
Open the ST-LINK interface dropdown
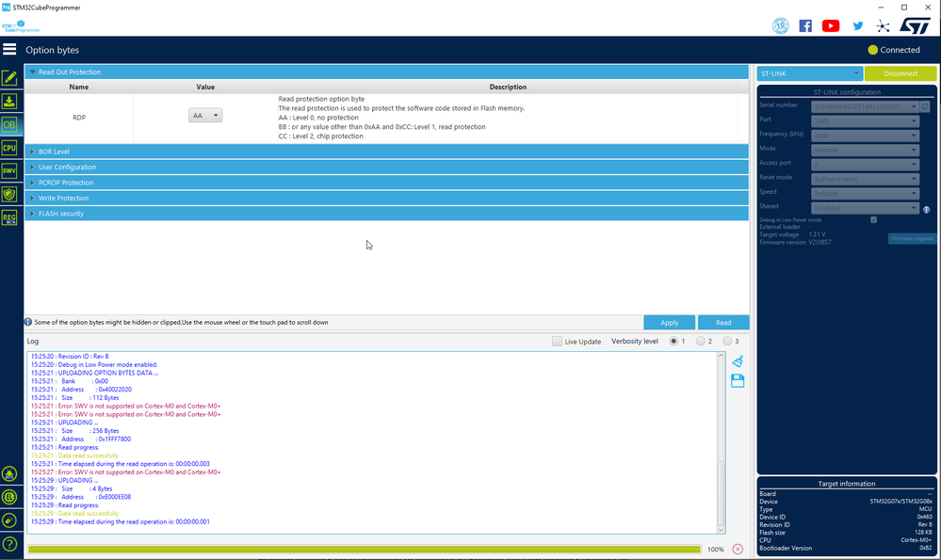coord(809,73)
